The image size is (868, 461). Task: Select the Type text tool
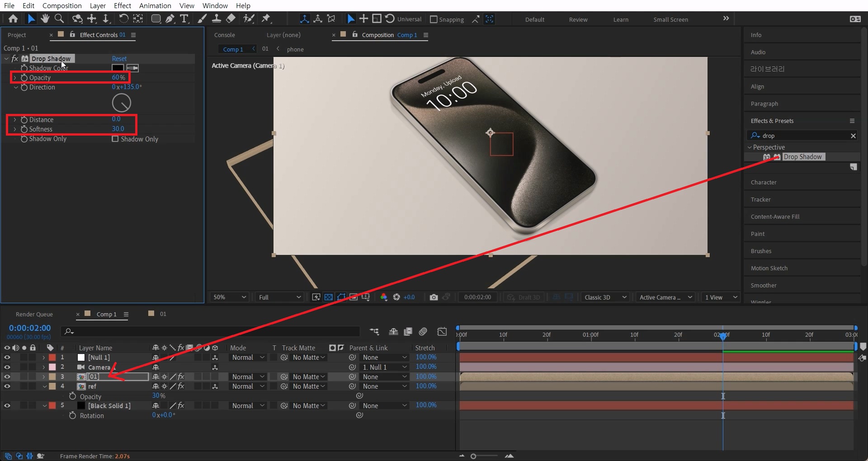point(184,19)
